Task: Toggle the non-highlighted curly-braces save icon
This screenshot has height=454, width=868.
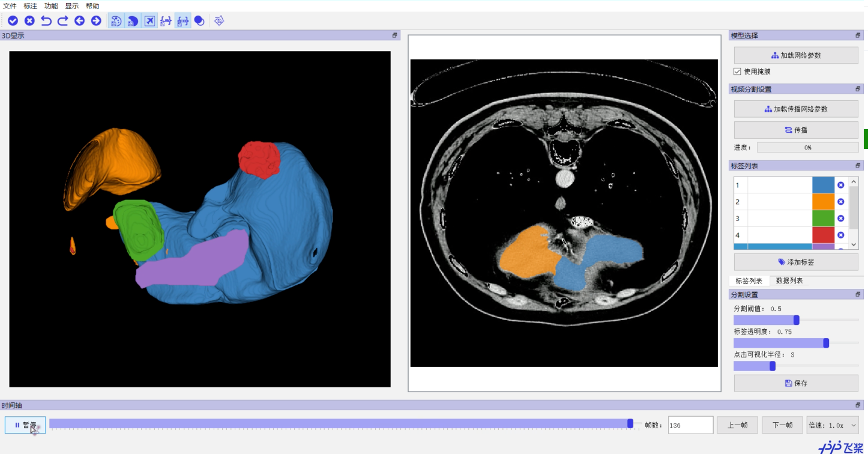Action: coord(166,21)
